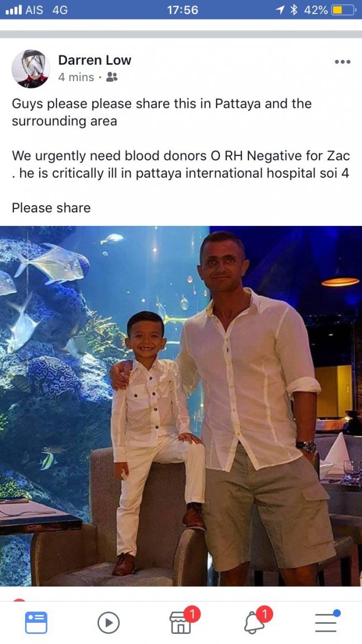
Task: Open the News Feed tab icon
Action: coord(36,622)
